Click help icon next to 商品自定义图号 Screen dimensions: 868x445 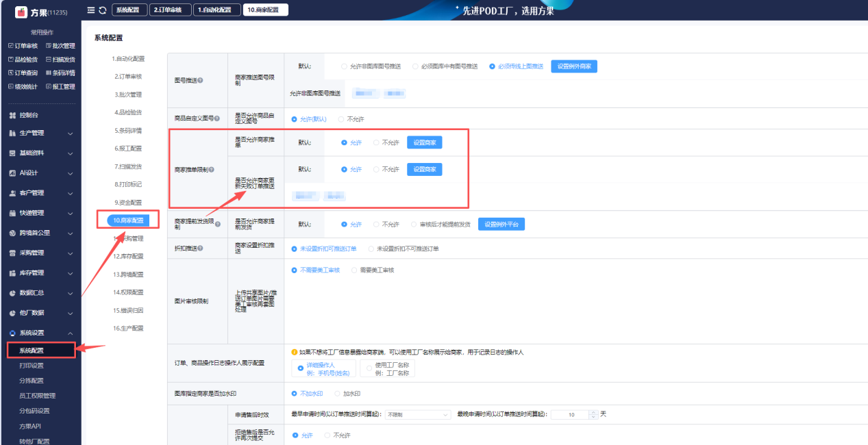point(217,119)
